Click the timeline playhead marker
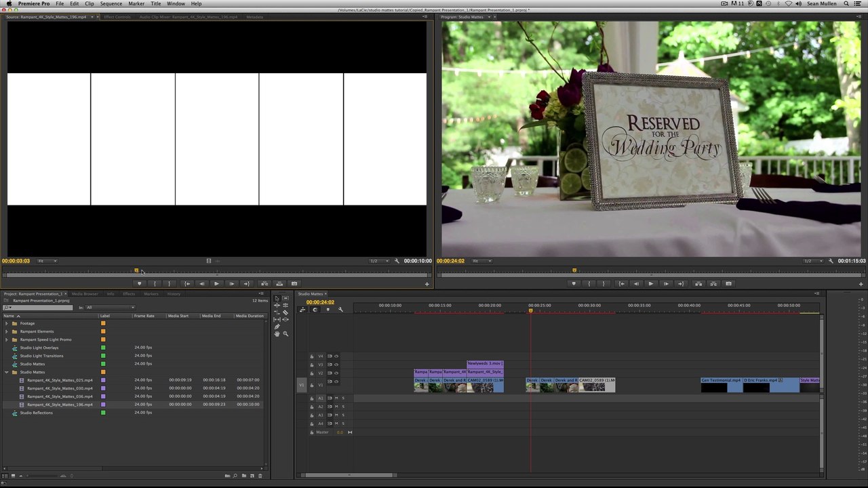 531,310
